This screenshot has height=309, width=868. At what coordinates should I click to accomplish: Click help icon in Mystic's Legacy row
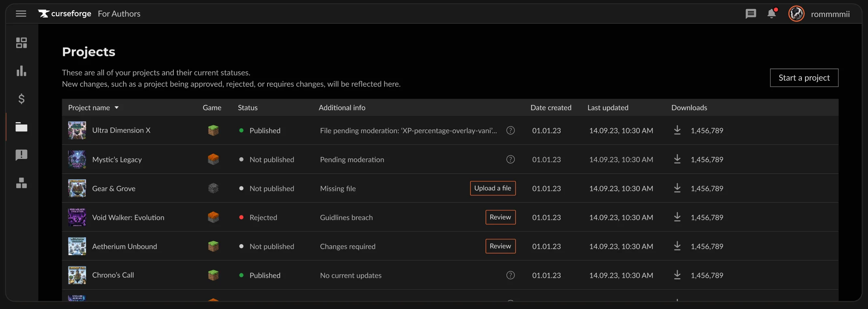pos(510,159)
